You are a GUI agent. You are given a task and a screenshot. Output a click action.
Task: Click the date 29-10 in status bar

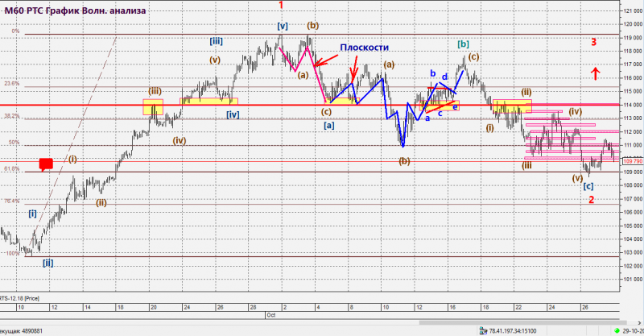(x=633, y=330)
